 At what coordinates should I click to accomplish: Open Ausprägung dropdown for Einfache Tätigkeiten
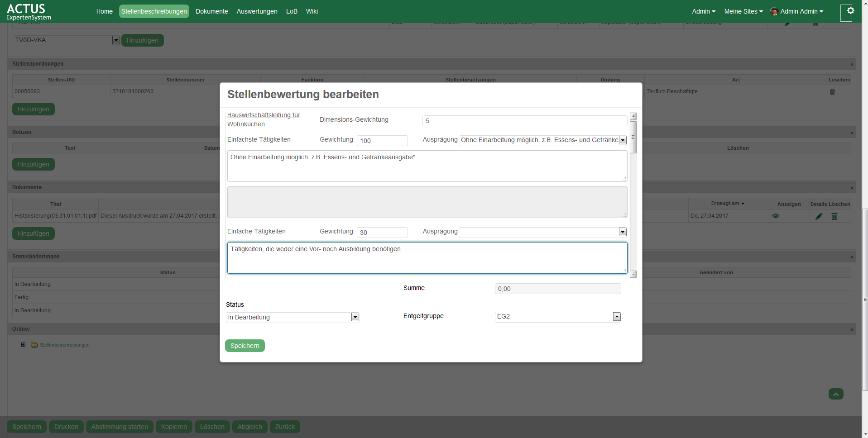(622, 232)
